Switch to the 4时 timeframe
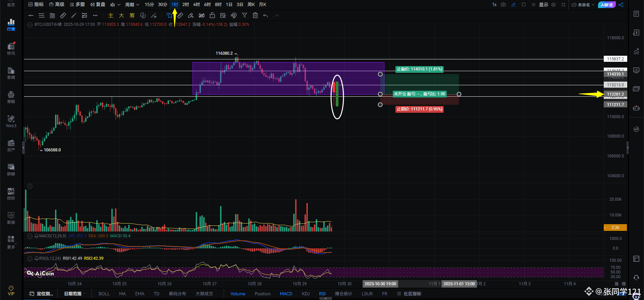The width and height of the screenshot is (644, 300). pyautogui.click(x=197, y=5)
